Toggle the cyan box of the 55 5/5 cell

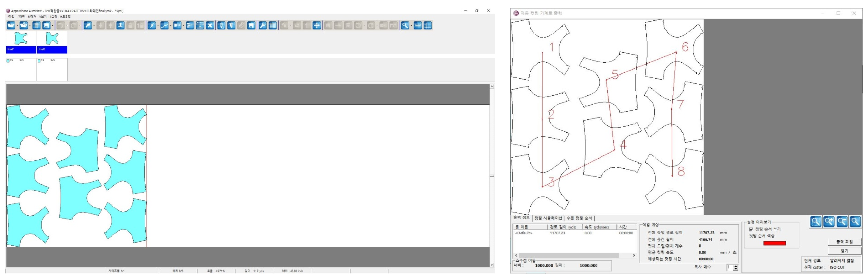click(39, 61)
